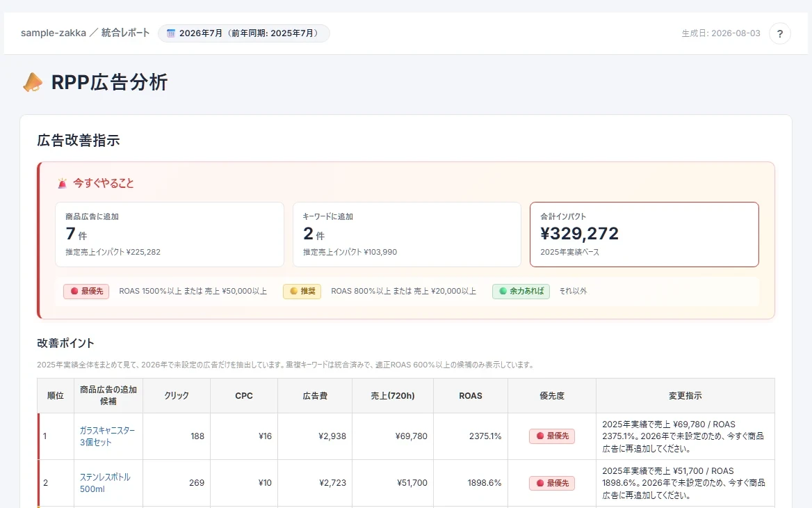Click change instruction text for ガラスキャニスター row
The image size is (812, 508).
point(683,436)
